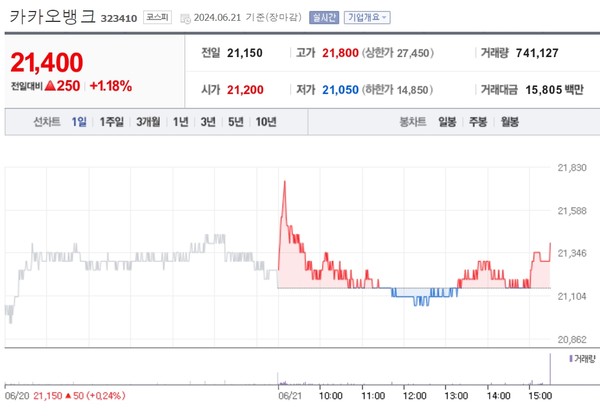The height and width of the screenshot is (417, 600).
Task: Click the 12:00 time axis label
Action: coord(415,396)
